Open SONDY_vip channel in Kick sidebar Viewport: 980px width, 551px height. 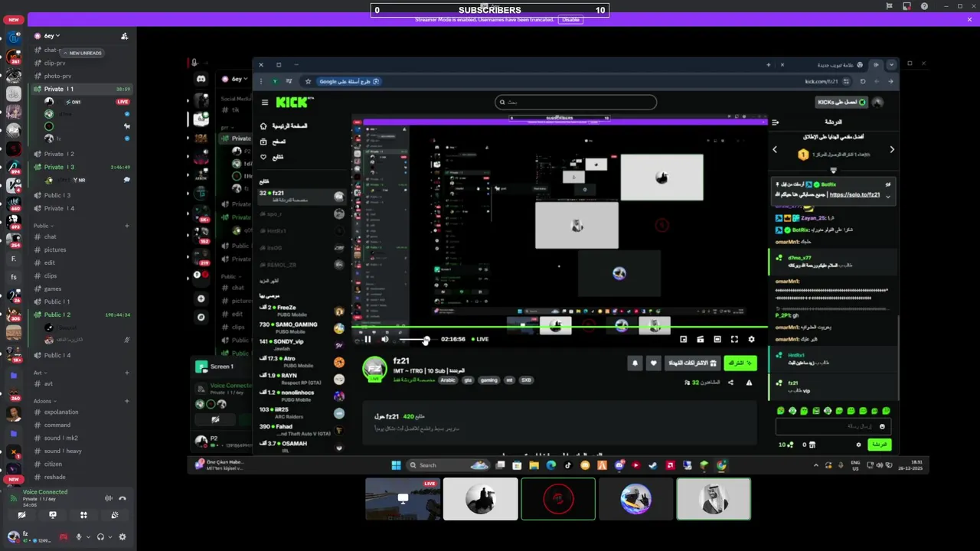(x=302, y=344)
